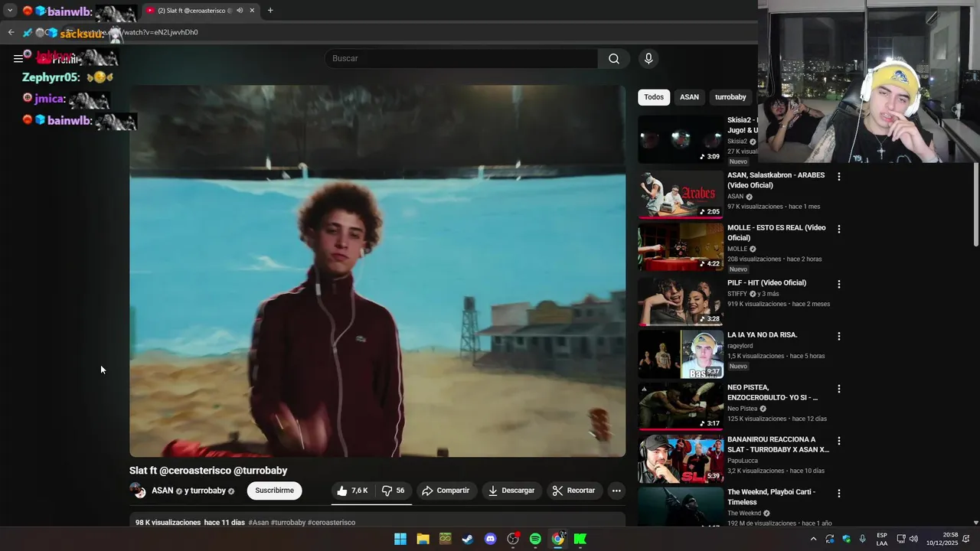Select the turrobaby filter chip
The width and height of the screenshot is (980, 551).
[x=730, y=97]
